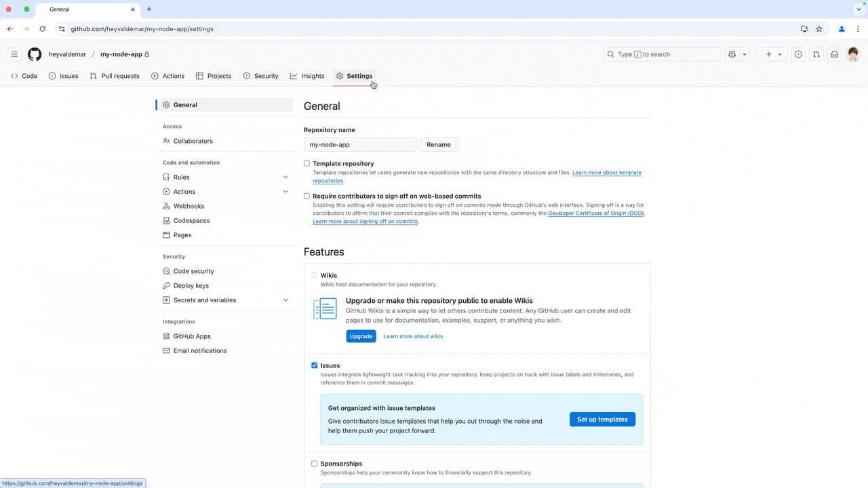Enable the Sponsorships checkbox
The width and height of the screenshot is (868, 488).
coord(315,464)
